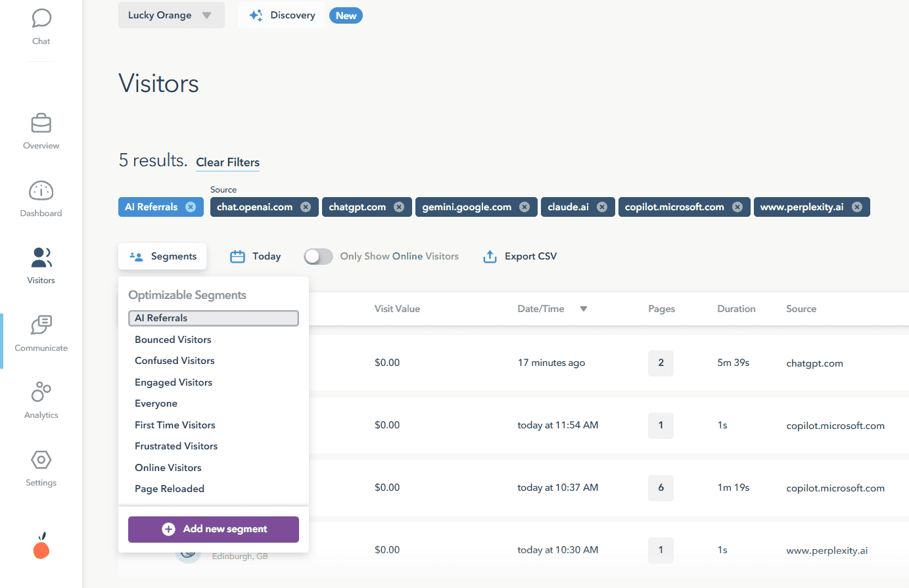
Task: Select the AI Referrals segment
Action: [x=214, y=318]
